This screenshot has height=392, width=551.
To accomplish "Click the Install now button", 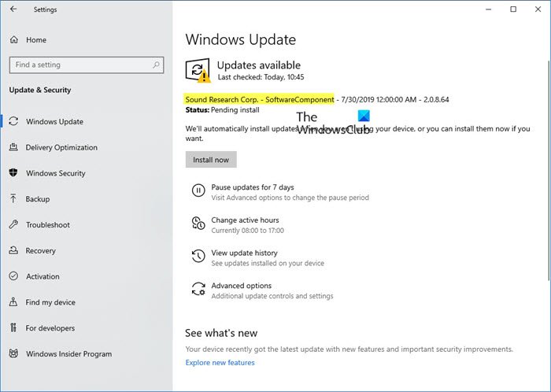I will coord(211,160).
